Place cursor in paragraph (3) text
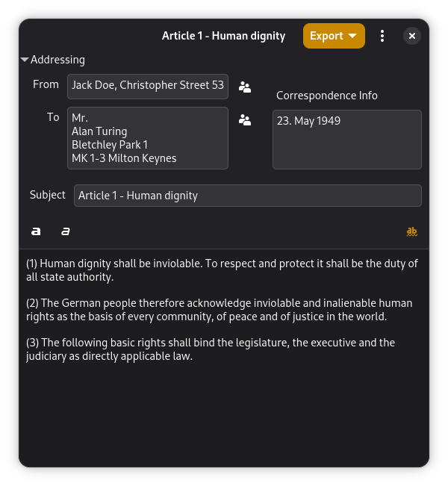The height and width of the screenshot is (486, 448). 211,349
